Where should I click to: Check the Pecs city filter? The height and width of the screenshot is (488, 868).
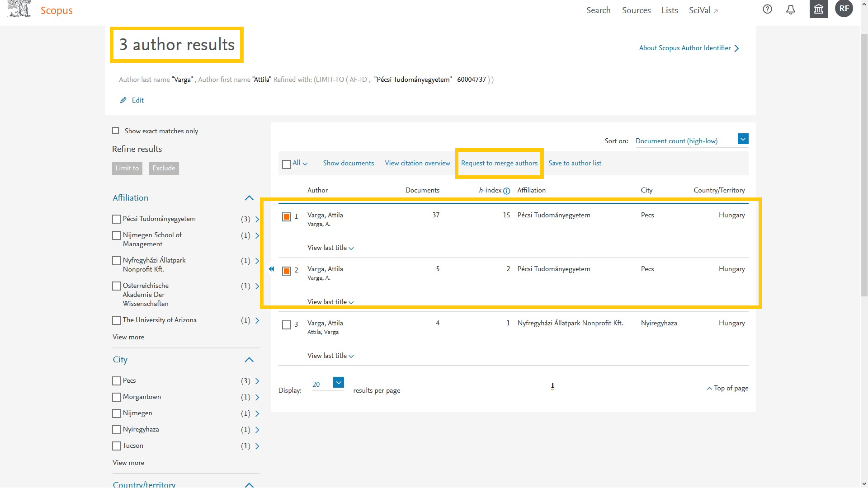pyautogui.click(x=117, y=381)
